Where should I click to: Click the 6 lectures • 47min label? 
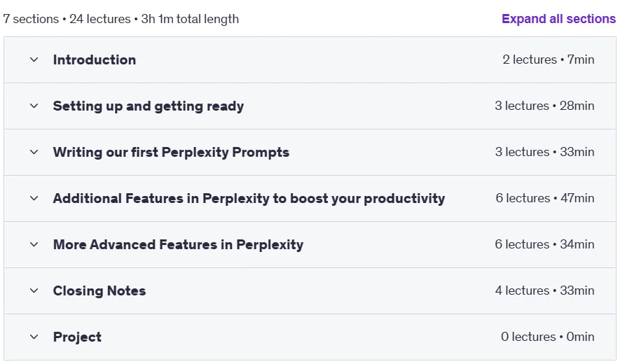pyautogui.click(x=545, y=198)
